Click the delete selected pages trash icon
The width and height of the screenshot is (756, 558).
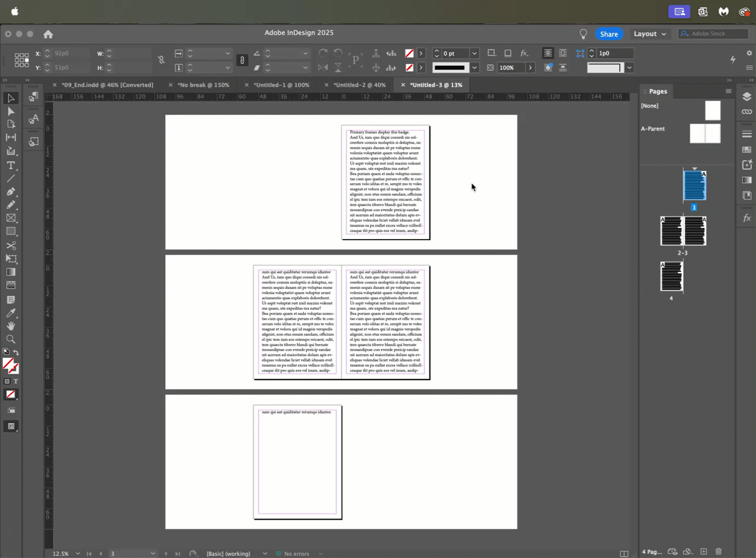[x=719, y=551]
